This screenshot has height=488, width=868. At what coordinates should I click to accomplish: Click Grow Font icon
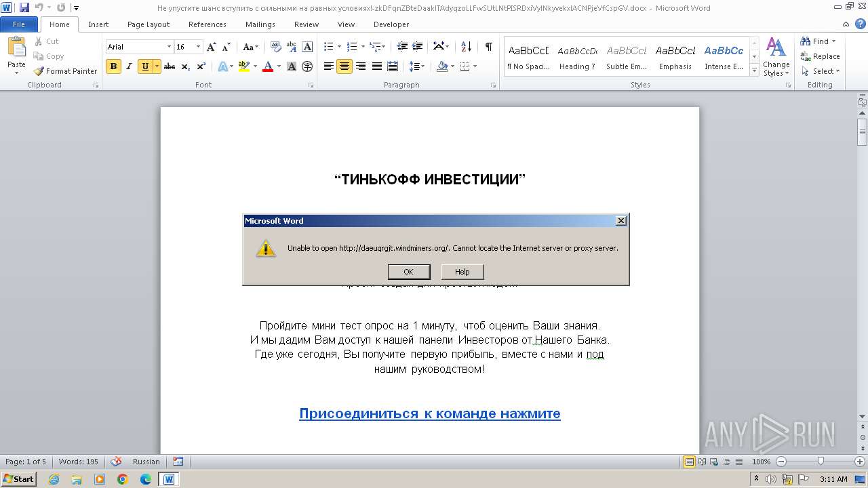point(212,47)
